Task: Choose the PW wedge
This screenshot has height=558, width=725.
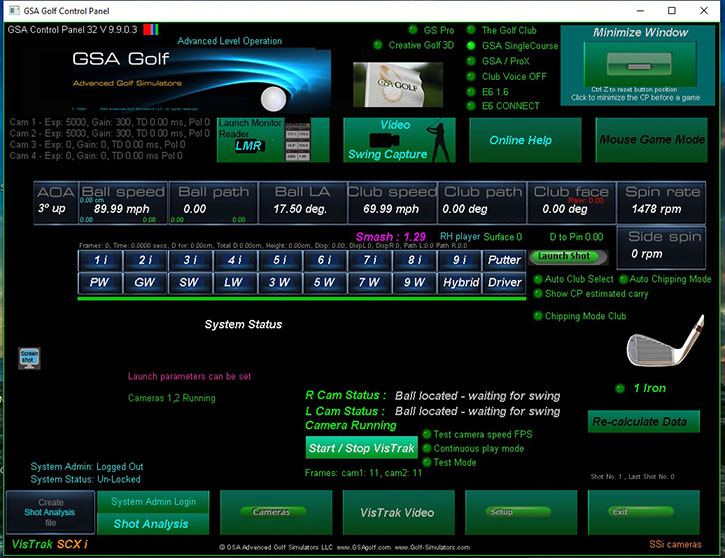Action: (x=100, y=282)
